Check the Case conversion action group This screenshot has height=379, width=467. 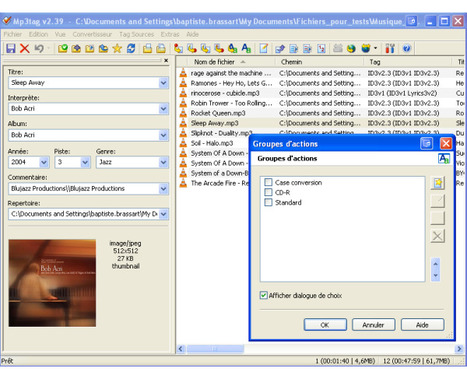[268, 182]
